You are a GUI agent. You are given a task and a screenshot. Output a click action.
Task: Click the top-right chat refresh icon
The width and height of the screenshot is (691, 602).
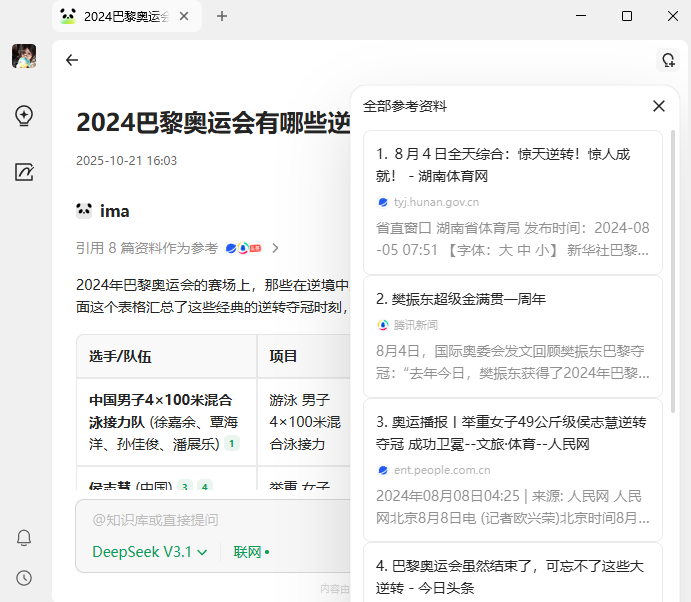click(667, 60)
